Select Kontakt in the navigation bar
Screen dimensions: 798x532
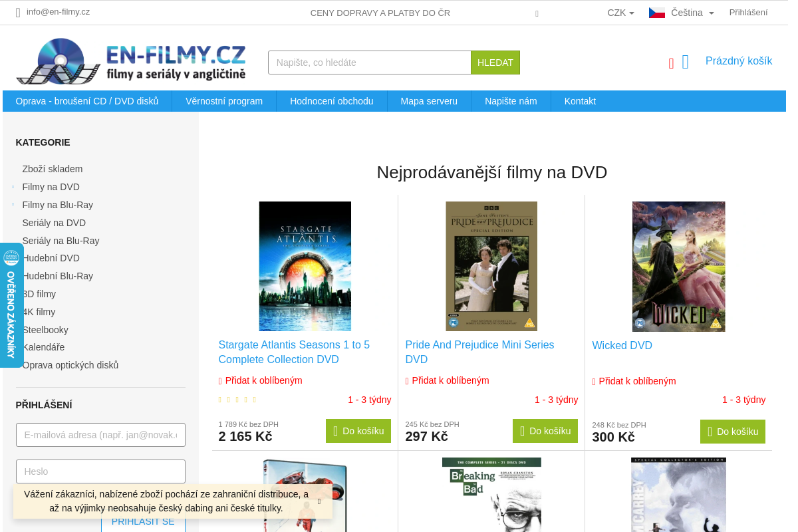[579, 101]
